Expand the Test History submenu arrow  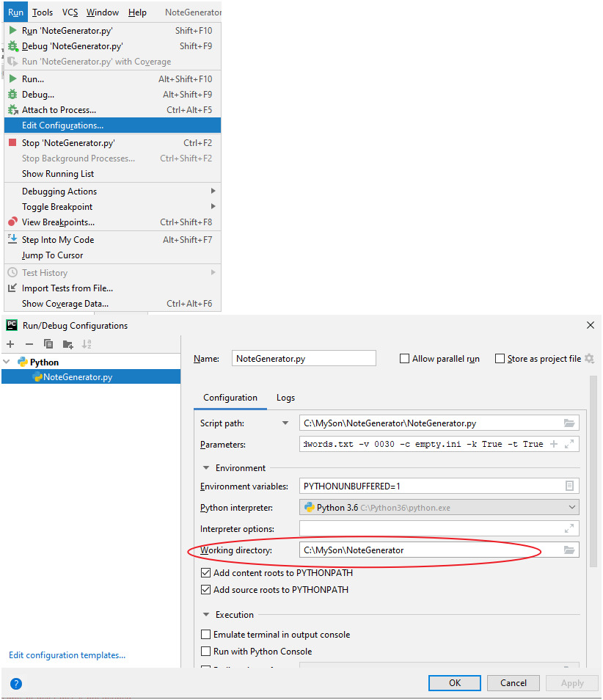click(x=213, y=272)
